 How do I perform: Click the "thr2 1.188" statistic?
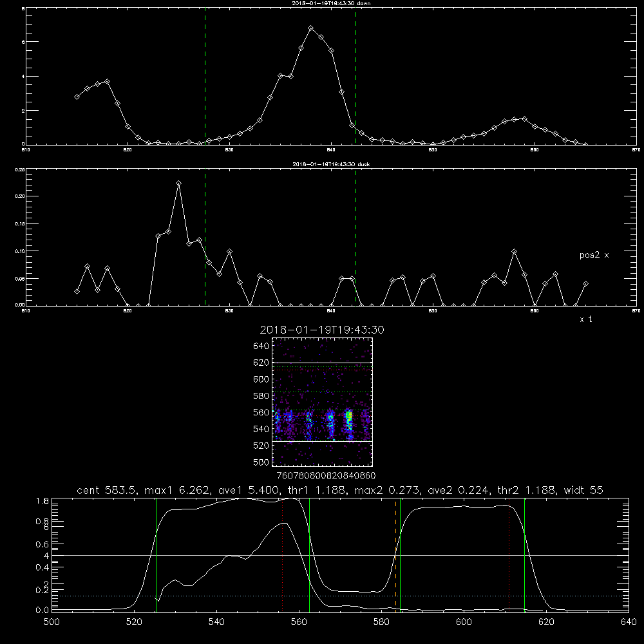click(x=527, y=490)
